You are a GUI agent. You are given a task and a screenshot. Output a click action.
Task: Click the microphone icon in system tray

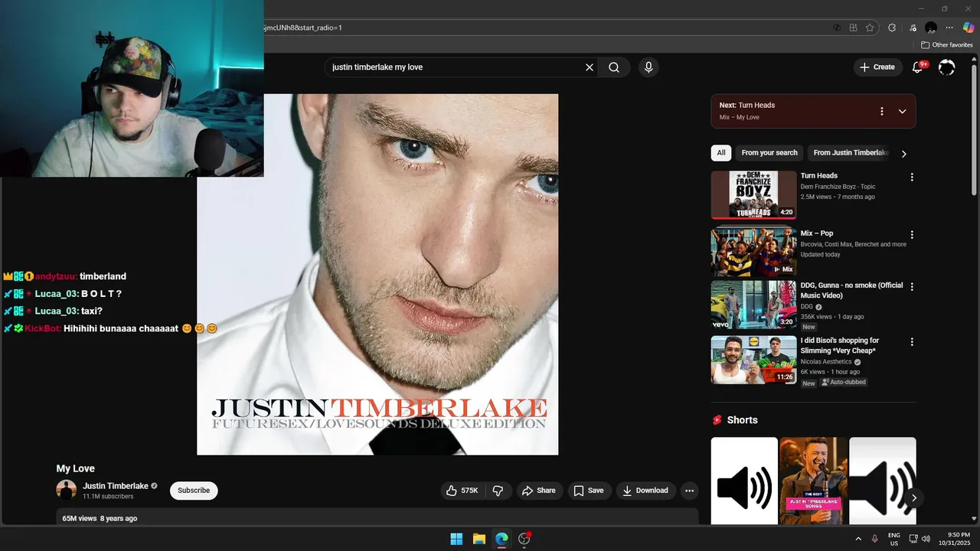click(874, 539)
